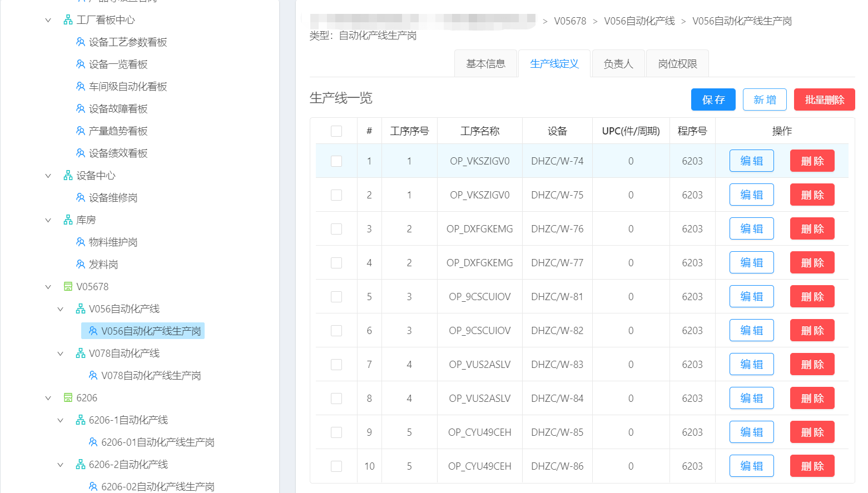Screen dimensions: 868x493
Task: Click the 设备工艺参数看板 person icon
Action: [81, 42]
